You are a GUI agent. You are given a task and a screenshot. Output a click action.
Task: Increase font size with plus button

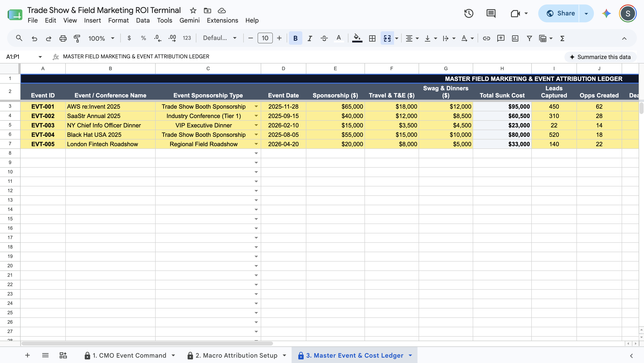coord(279,38)
